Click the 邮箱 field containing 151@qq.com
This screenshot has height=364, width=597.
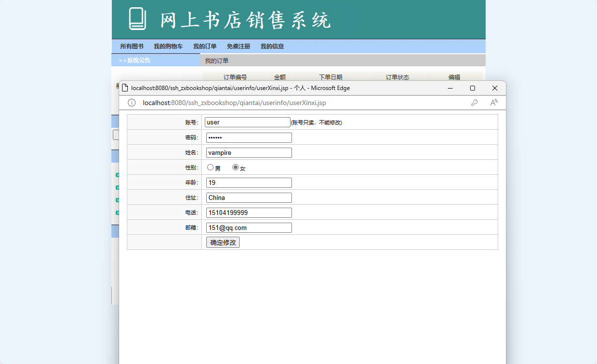[x=248, y=227]
